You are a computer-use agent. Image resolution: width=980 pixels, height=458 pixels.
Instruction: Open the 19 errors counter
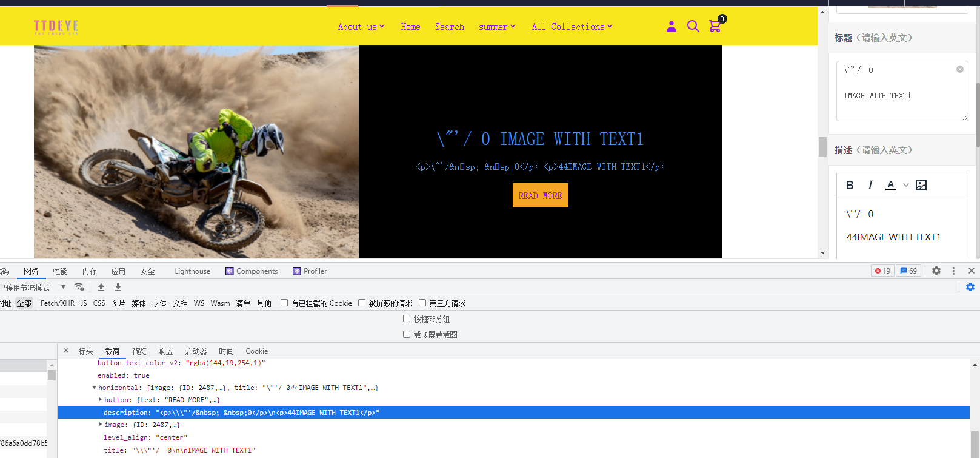882,271
